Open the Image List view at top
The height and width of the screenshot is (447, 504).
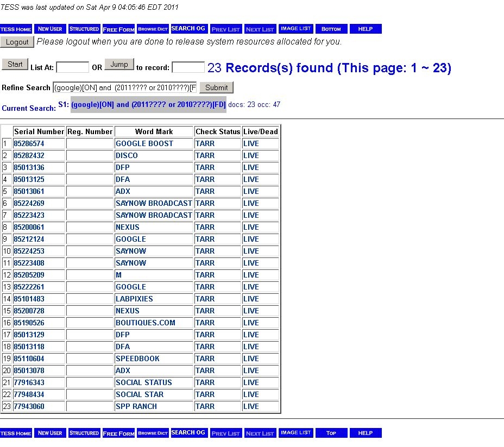[x=296, y=29]
